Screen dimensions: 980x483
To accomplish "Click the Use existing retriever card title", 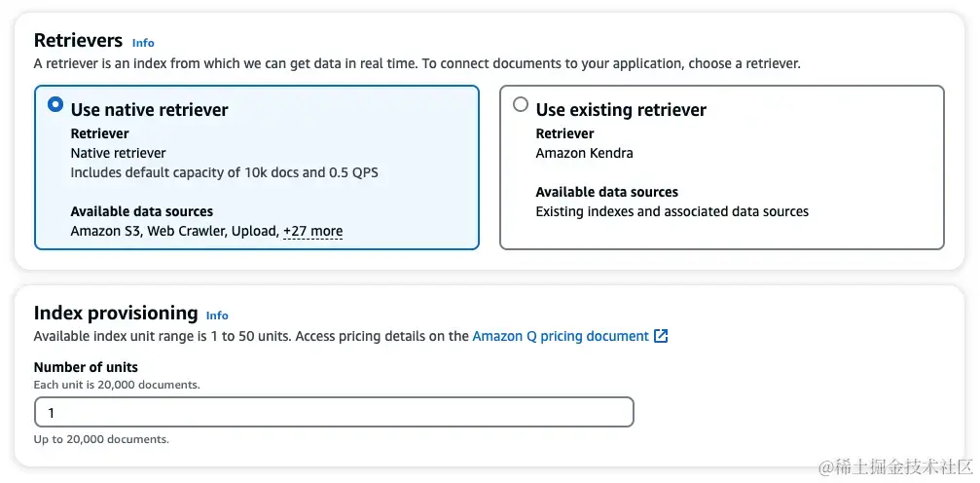I will (621, 110).
